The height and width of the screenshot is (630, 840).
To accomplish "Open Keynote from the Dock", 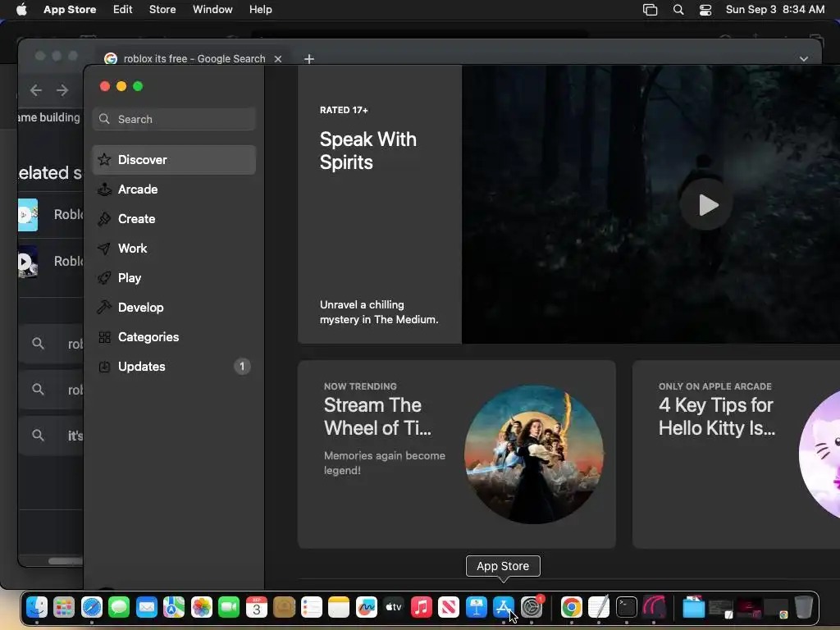I will (x=477, y=608).
